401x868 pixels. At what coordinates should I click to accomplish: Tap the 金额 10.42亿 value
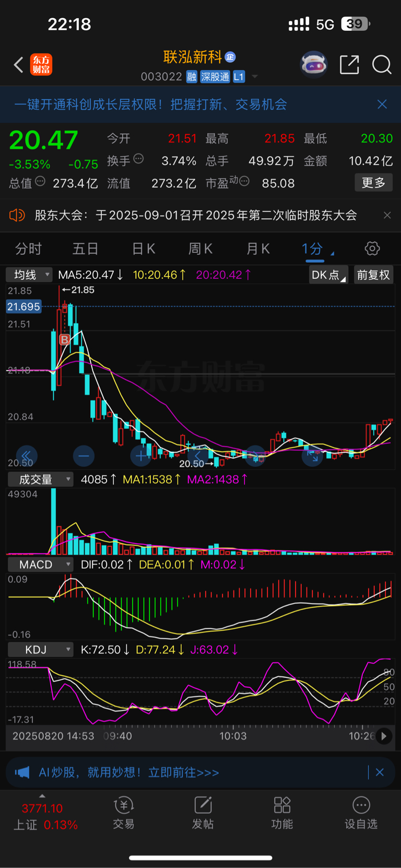click(x=371, y=161)
